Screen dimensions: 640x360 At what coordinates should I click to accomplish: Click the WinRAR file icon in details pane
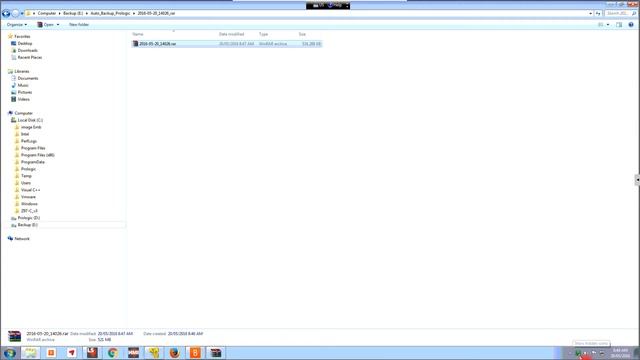coord(14,336)
